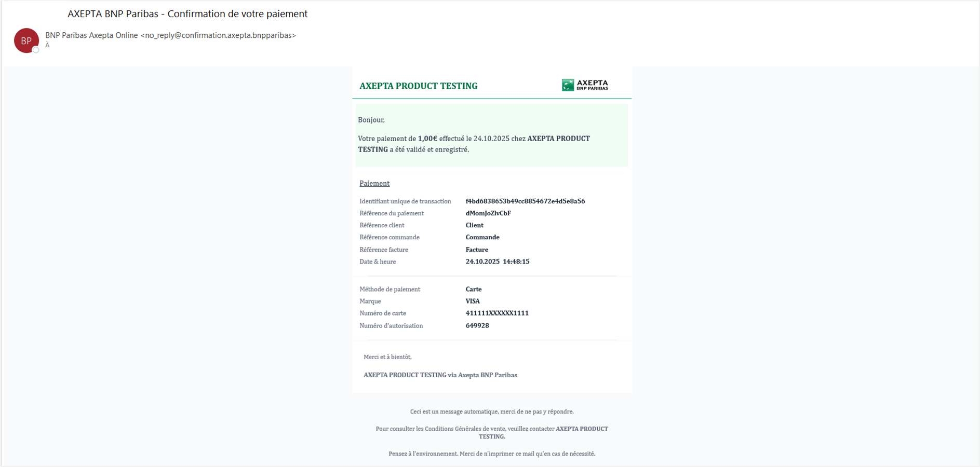Click the transaction identifier value

pos(525,201)
